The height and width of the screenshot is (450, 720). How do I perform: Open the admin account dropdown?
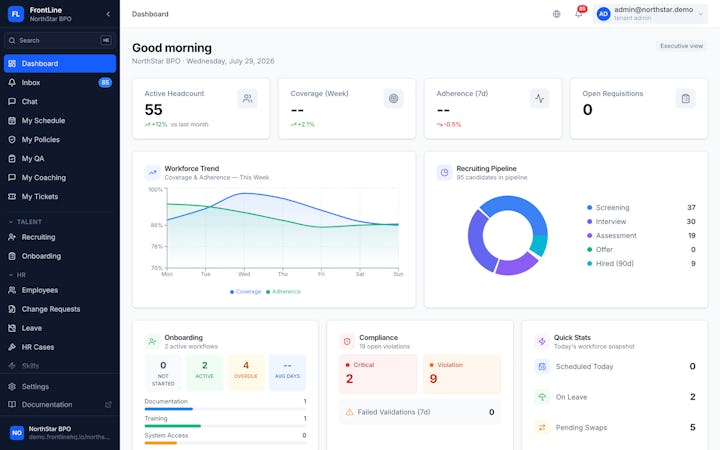point(650,14)
